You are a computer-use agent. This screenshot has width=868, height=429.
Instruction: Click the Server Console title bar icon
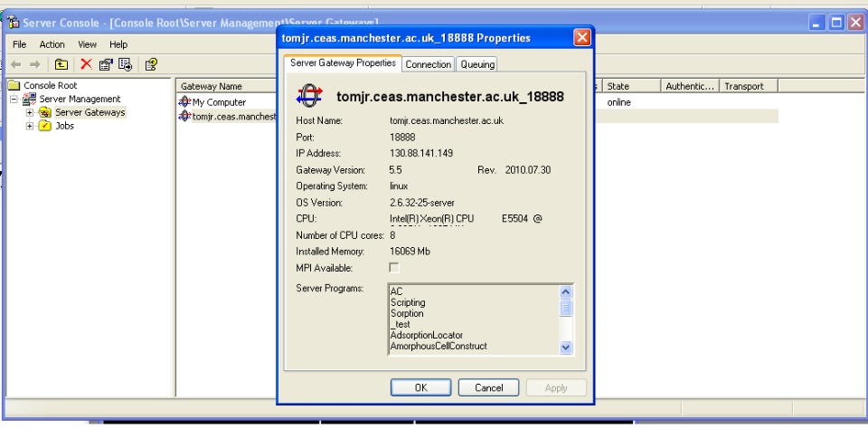[x=14, y=23]
